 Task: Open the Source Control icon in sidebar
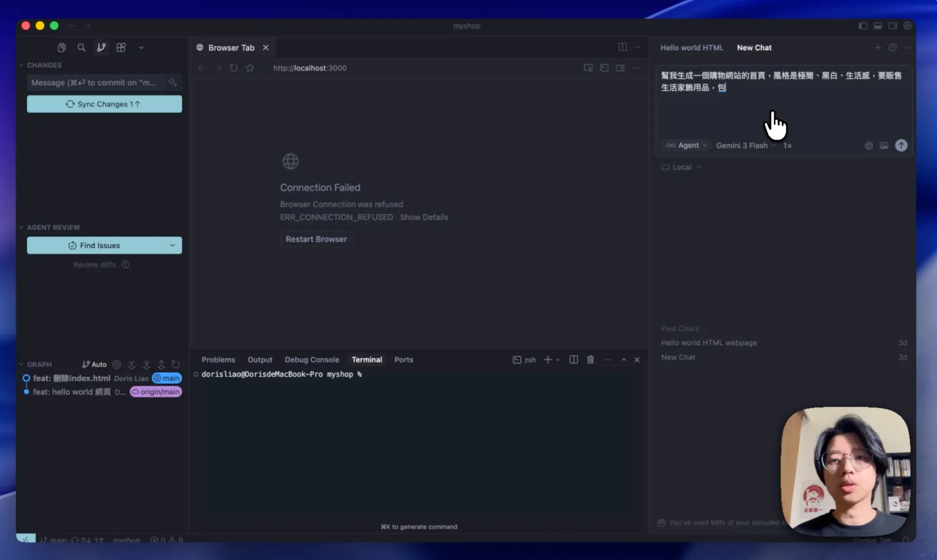click(x=101, y=47)
